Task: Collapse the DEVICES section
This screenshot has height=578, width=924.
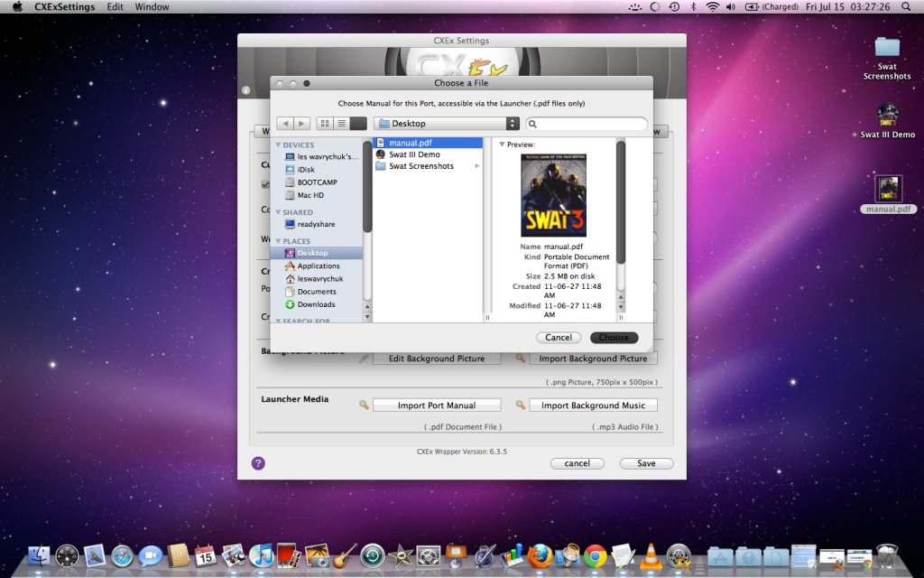Action: click(278, 144)
